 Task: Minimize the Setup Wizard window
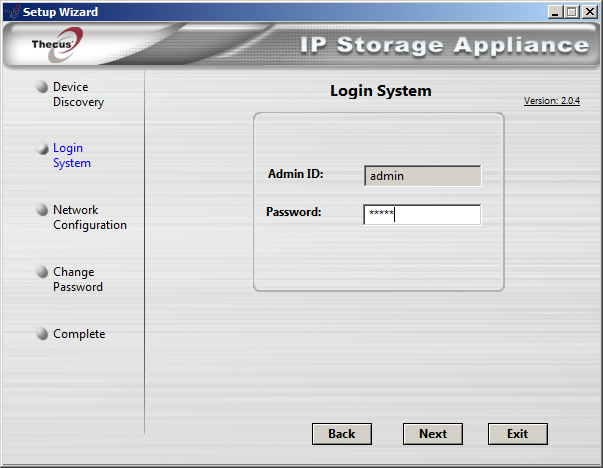pos(555,12)
